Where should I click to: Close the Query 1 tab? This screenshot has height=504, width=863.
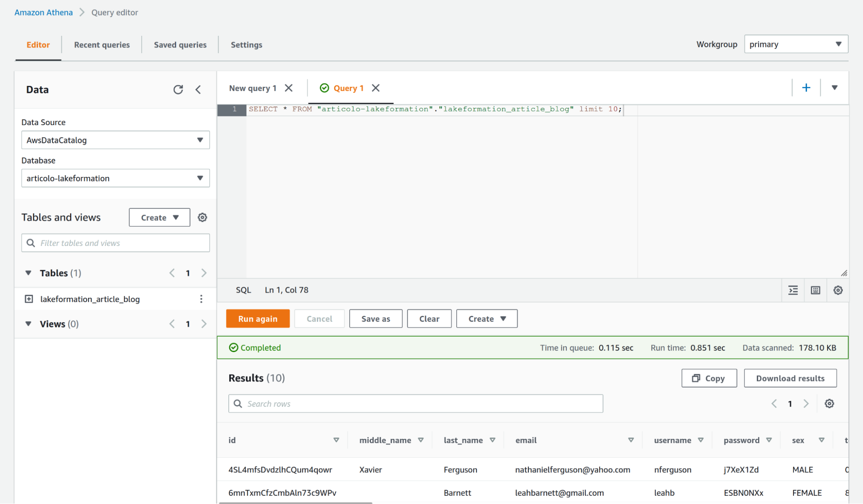point(376,88)
